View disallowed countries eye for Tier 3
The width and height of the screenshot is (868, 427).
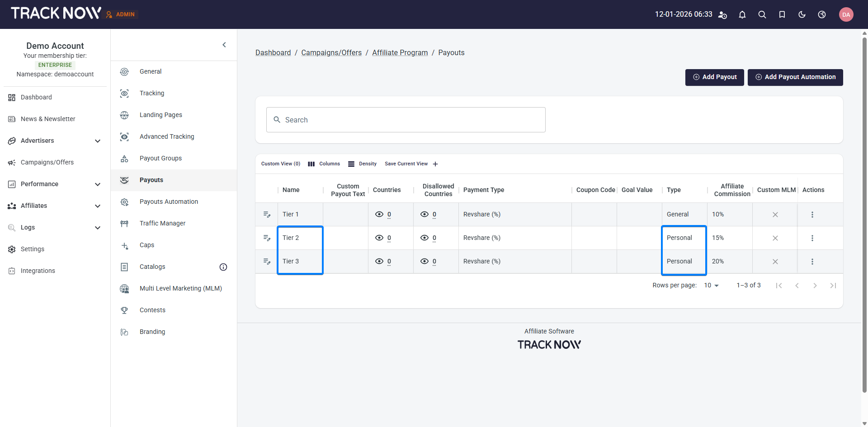point(425,262)
